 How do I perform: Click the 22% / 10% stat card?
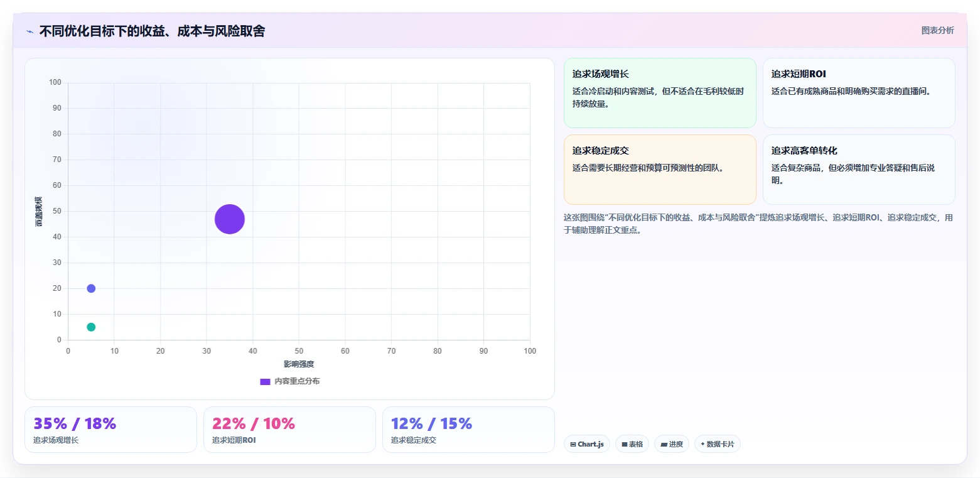point(289,430)
